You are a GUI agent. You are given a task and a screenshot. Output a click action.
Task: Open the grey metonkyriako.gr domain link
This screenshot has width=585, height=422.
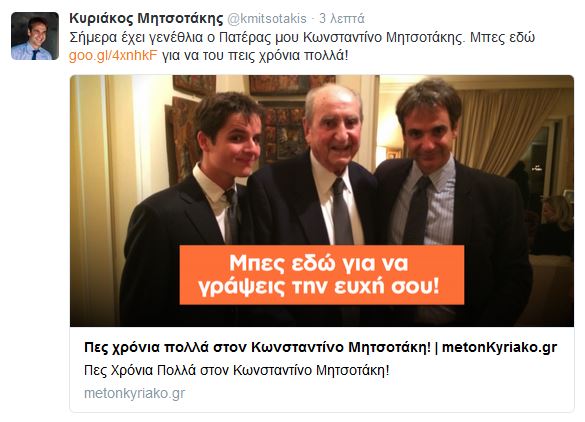pyautogui.click(x=134, y=393)
